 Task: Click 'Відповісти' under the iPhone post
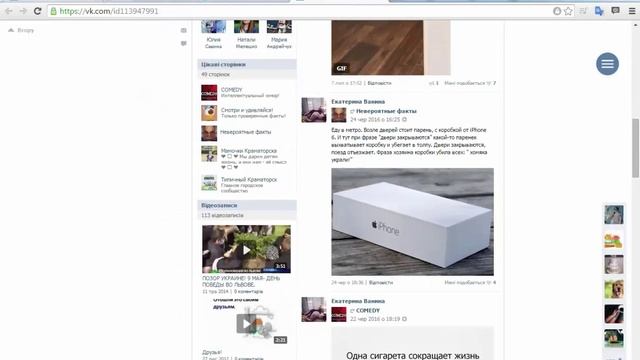pos(381,282)
